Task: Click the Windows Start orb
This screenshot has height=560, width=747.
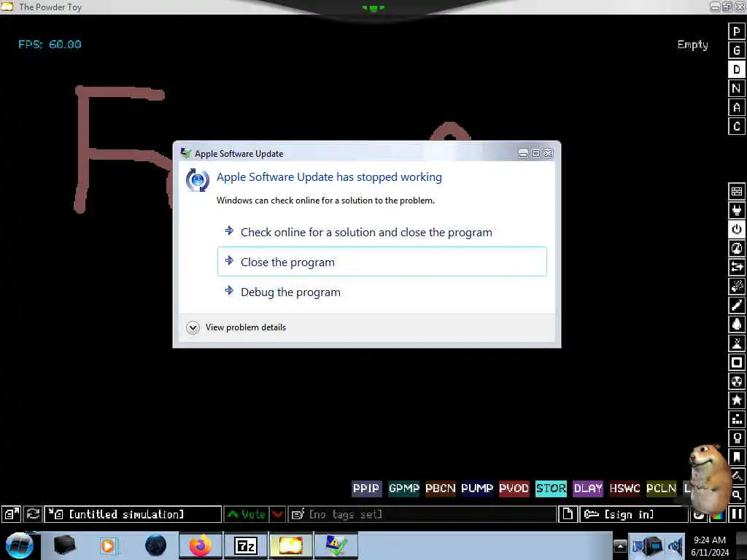Action: (19, 545)
